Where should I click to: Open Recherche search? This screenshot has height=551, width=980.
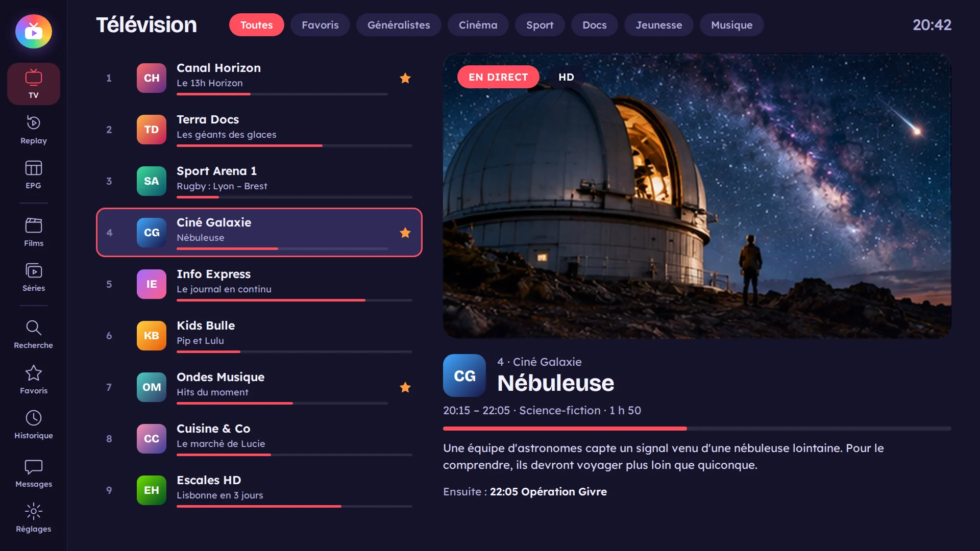(x=34, y=334)
